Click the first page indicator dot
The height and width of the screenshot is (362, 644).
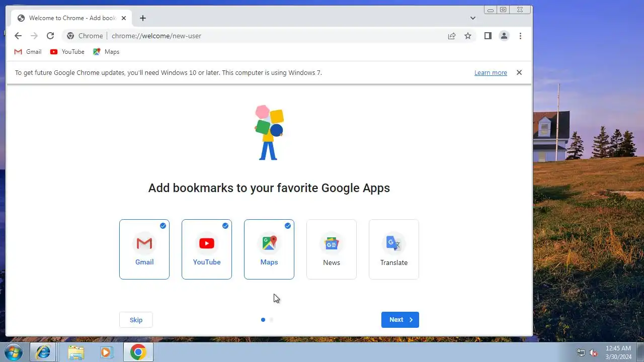(x=263, y=320)
